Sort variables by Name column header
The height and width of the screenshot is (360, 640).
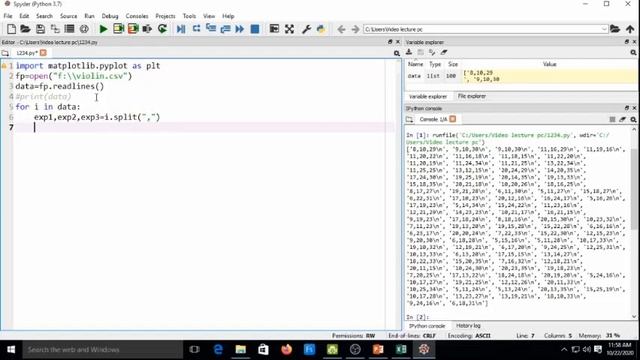click(x=415, y=64)
